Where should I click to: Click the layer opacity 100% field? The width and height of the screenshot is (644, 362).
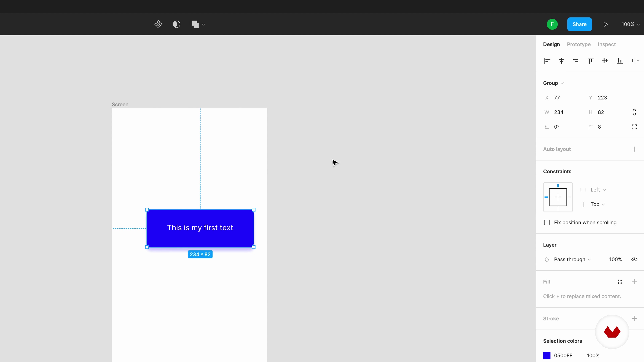(x=615, y=260)
